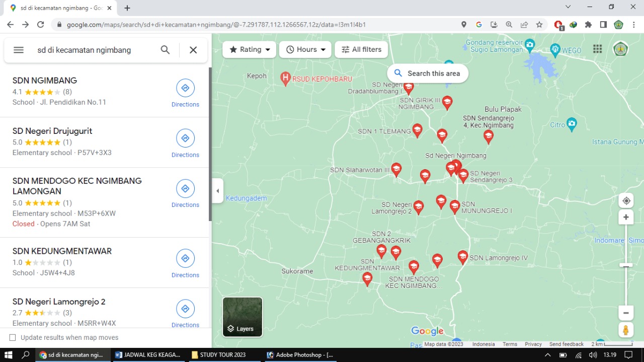The width and height of the screenshot is (644, 362).
Task: Close the sd di kecamatan ngimbang tab
Action: click(109, 8)
